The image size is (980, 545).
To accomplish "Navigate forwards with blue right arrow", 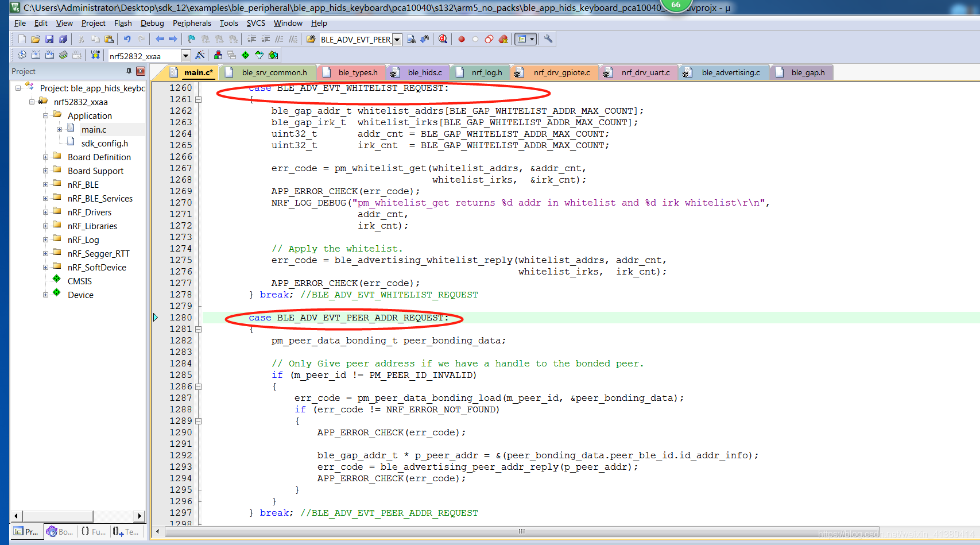I will (x=173, y=39).
